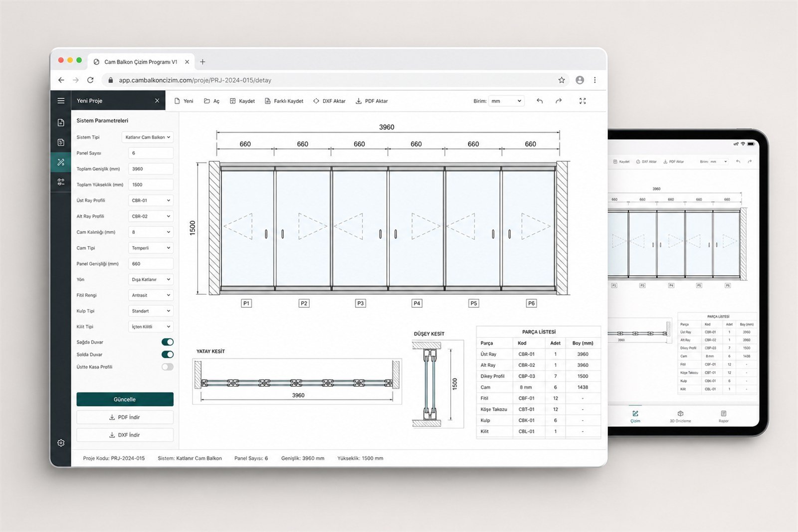Create a new file with Yeni
This screenshot has height=532, width=798.
(184, 101)
